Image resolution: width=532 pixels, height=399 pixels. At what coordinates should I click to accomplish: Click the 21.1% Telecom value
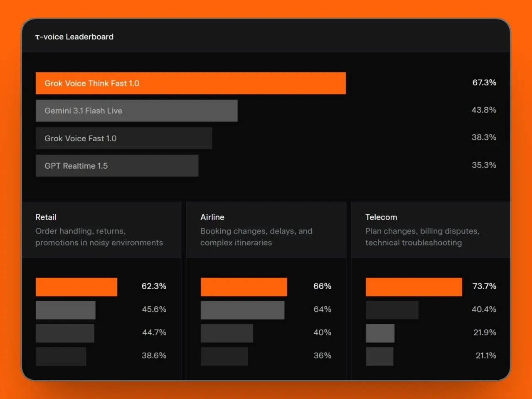click(x=486, y=355)
